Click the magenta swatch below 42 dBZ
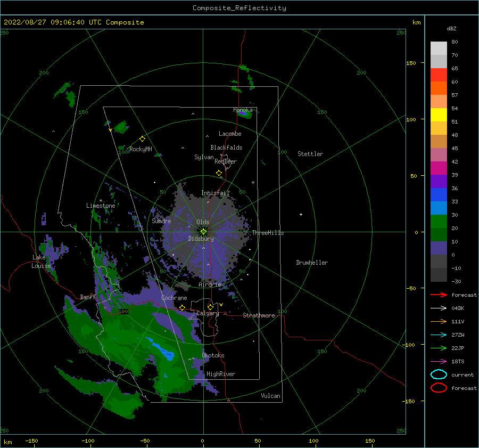Viewport: 479px width, 448px height. tap(439, 168)
